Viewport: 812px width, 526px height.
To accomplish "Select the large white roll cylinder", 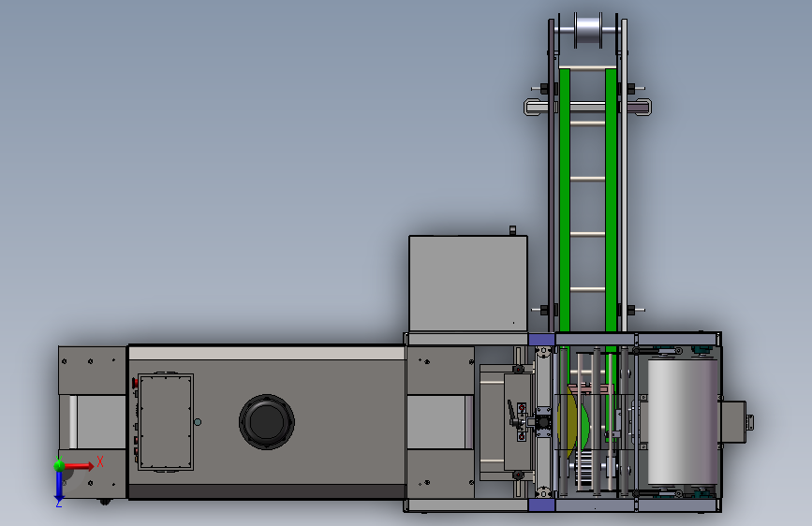I will (x=683, y=421).
